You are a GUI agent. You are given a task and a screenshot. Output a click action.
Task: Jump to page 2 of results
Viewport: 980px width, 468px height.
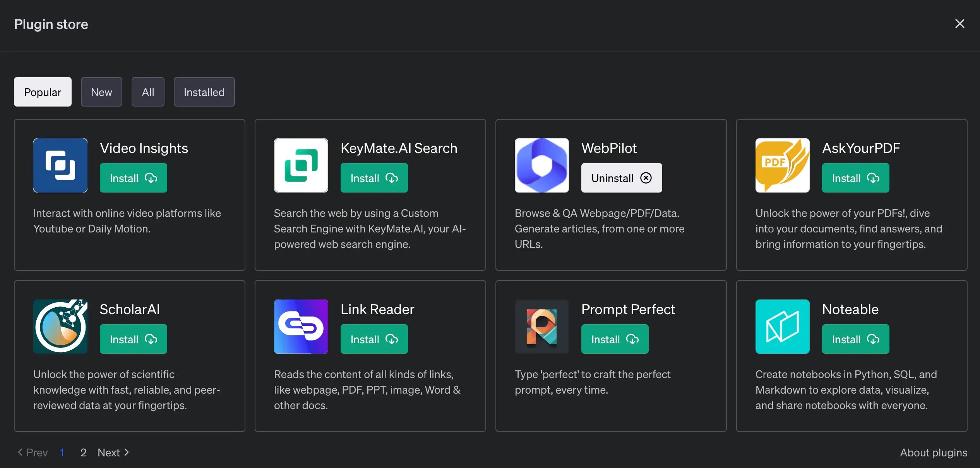(83, 453)
